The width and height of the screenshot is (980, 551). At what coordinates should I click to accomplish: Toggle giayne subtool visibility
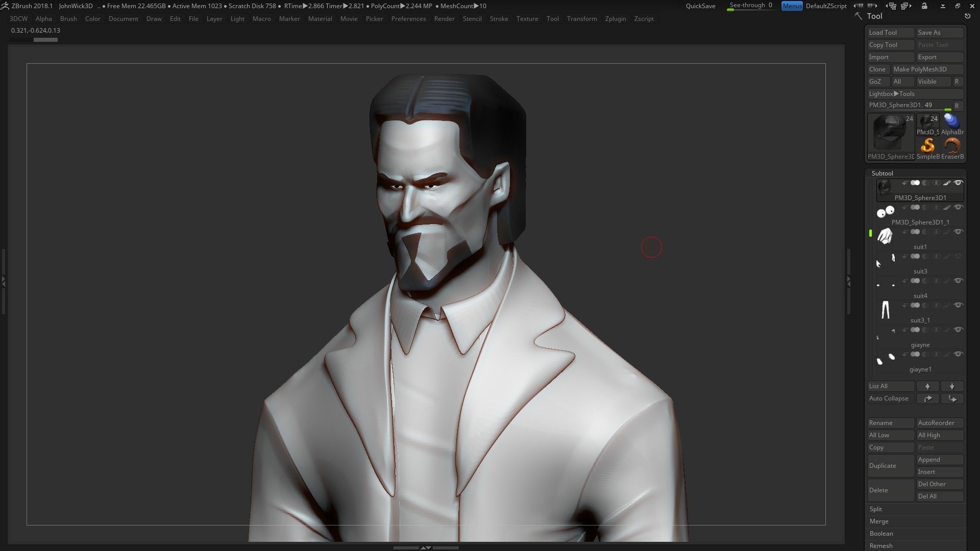tap(958, 330)
